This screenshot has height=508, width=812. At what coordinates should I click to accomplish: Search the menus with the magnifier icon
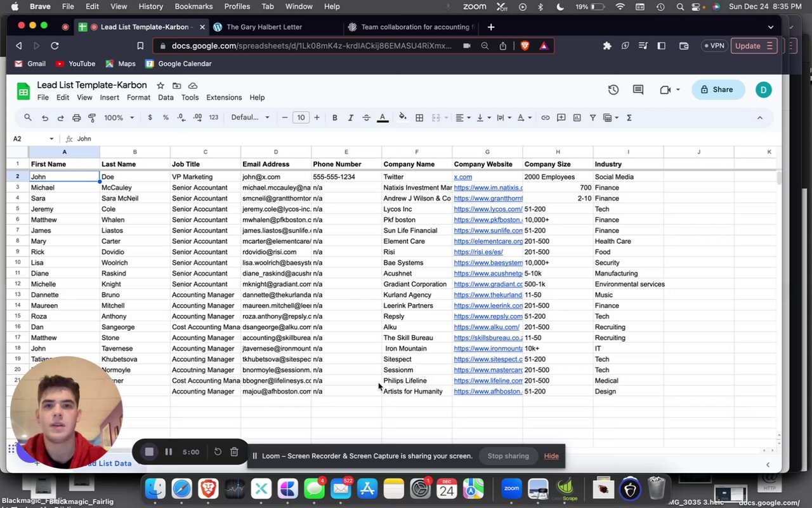coord(28,117)
